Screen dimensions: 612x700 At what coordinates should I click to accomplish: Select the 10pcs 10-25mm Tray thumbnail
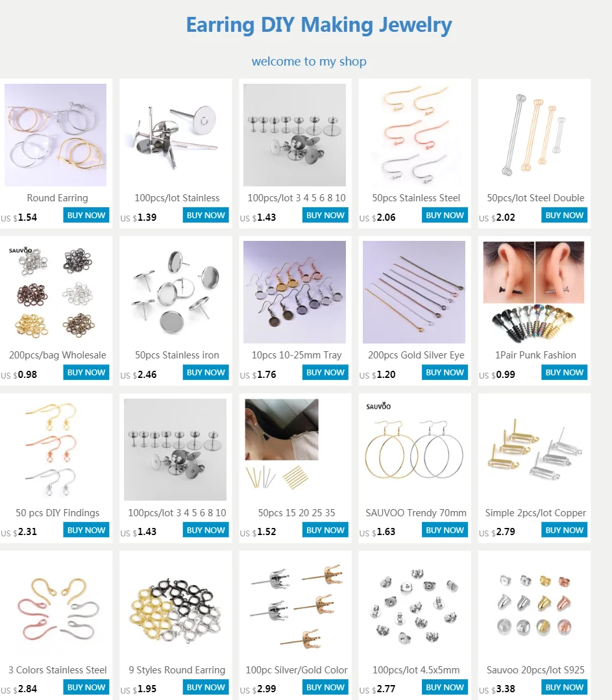point(295,292)
